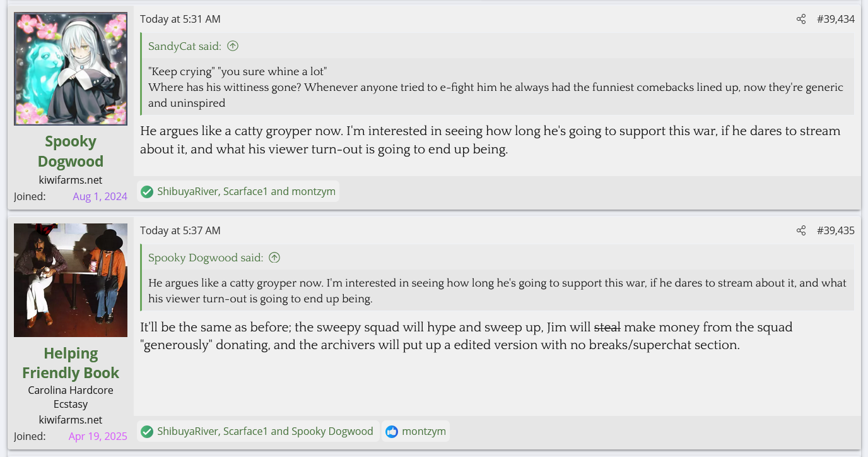Open Helping Friendly Book profile username link
This screenshot has width=868, height=457.
(71, 363)
